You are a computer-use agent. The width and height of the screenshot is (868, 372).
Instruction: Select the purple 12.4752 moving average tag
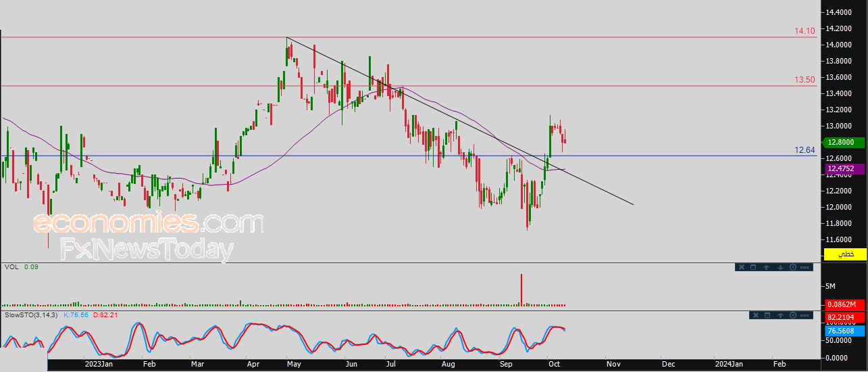click(845, 168)
